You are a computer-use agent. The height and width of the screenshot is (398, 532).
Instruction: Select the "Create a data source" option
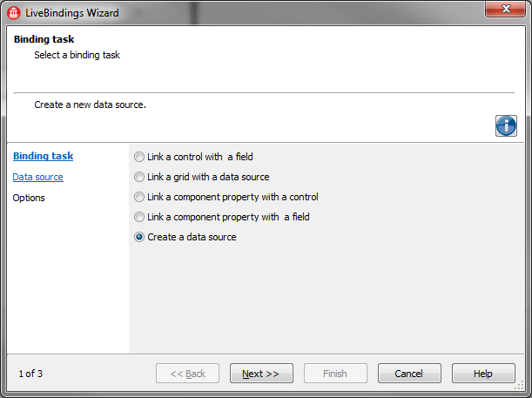[140, 237]
